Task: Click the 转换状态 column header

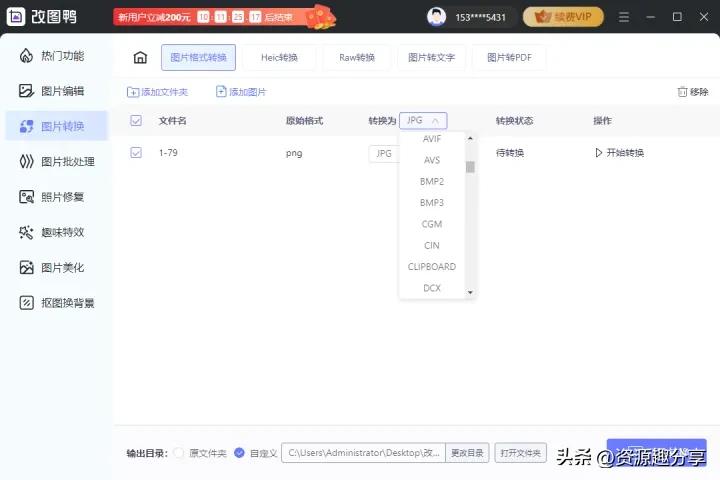Action: tap(514, 121)
